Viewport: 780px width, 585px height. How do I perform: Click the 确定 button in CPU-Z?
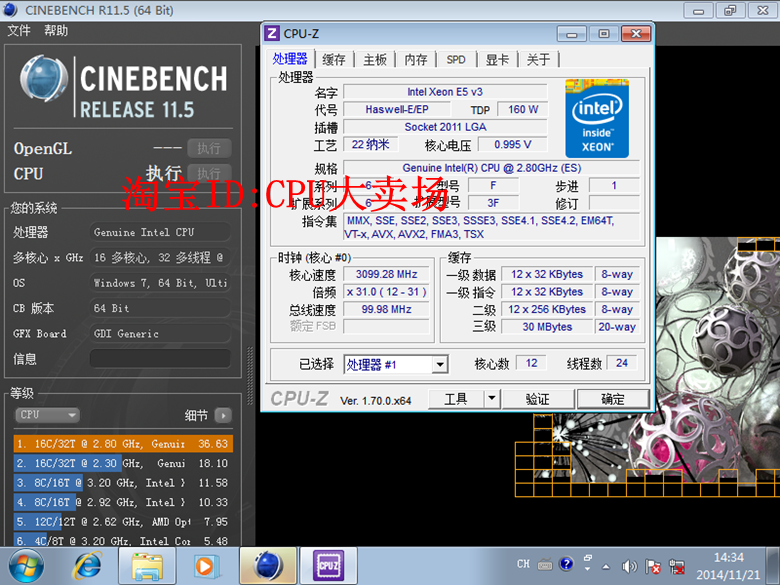[x=612, y=399]
